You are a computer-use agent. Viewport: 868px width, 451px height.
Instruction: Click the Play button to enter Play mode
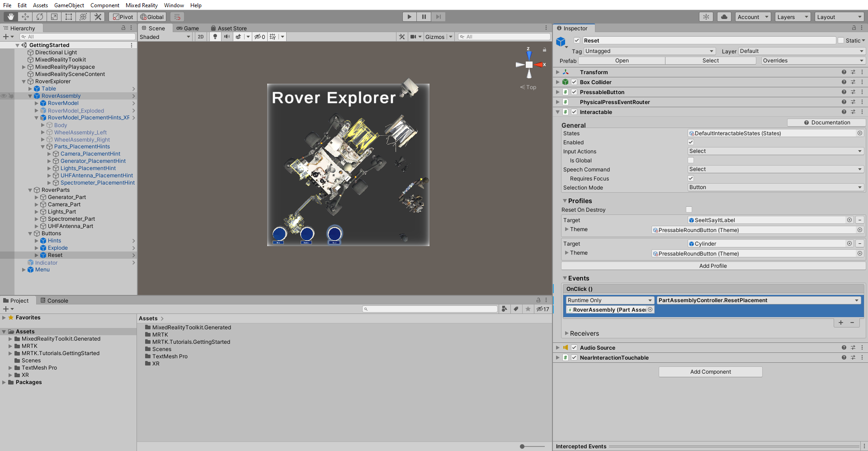409,16
